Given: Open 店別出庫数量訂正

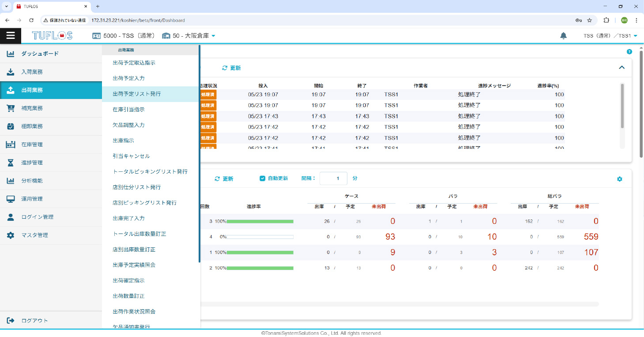Looking at the screenshot, I should click(x=134, y=250).
